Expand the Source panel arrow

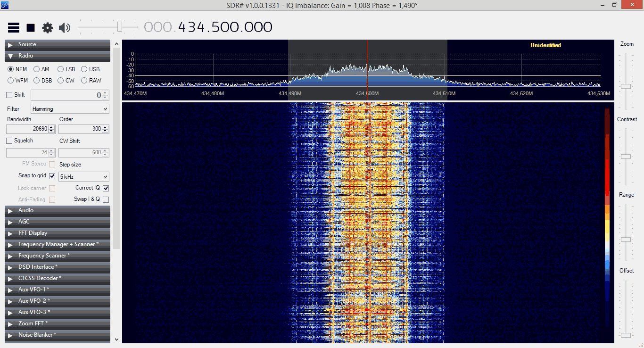coord(10,45)
